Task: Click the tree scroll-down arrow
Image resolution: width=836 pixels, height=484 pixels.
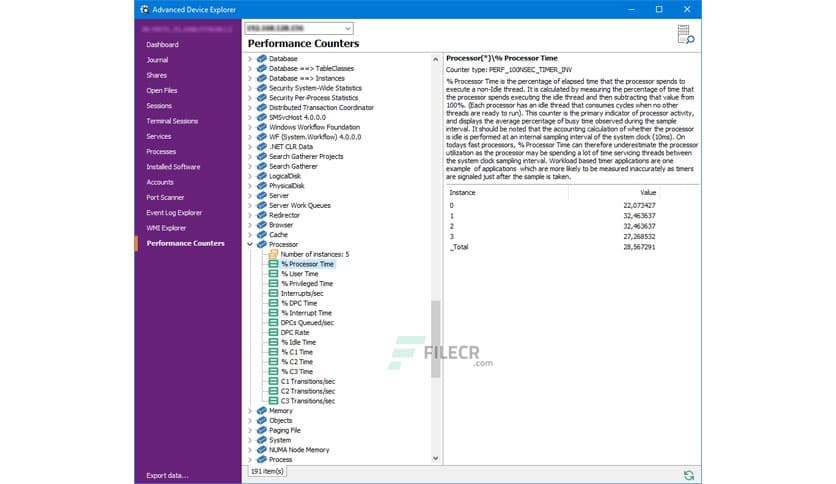Action: tap(436, 458)
